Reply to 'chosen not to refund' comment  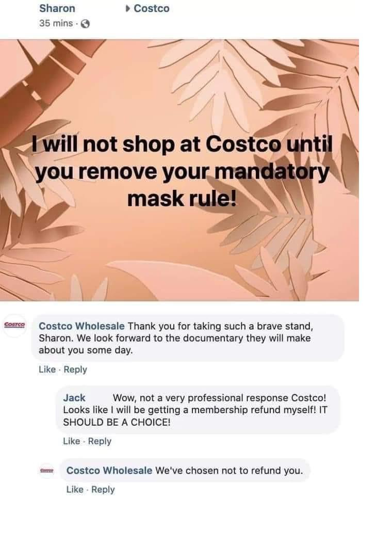click(x=103, y=490)
